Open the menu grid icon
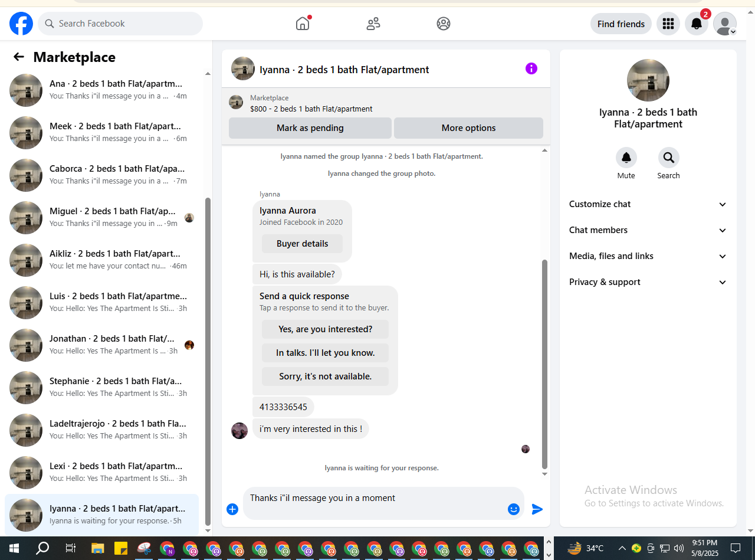 pyautogui.click(x=668, y=24)
